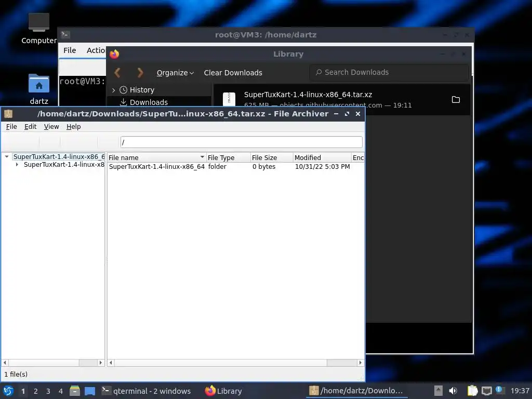The width and height of the screenshot is (532, 399).
Task: Open the volume control tray icon
Action: [x=453, y=391]
